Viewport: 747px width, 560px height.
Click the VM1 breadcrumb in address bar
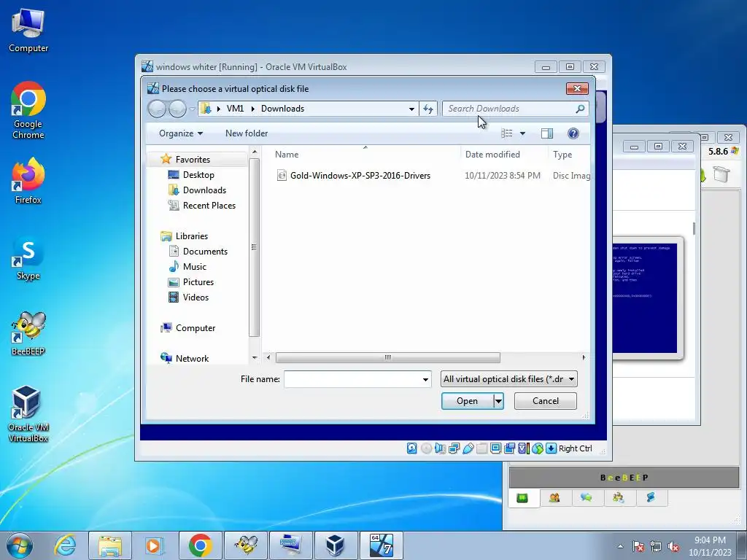click(235, 109)
